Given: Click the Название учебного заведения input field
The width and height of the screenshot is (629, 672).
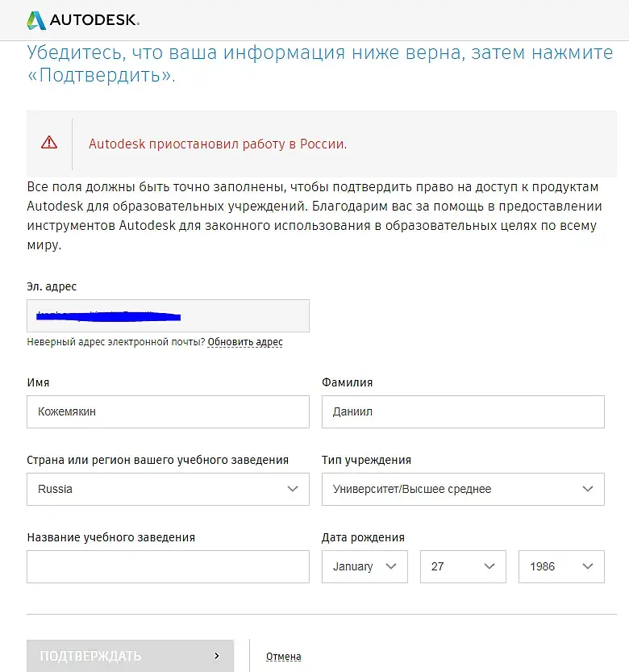Looking at the screenshot, I should [168, 566].
